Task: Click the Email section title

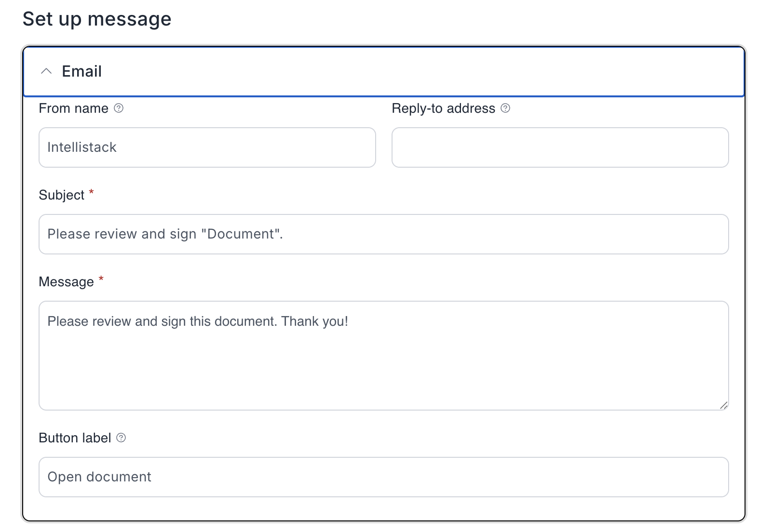Action: pos(81,71)
